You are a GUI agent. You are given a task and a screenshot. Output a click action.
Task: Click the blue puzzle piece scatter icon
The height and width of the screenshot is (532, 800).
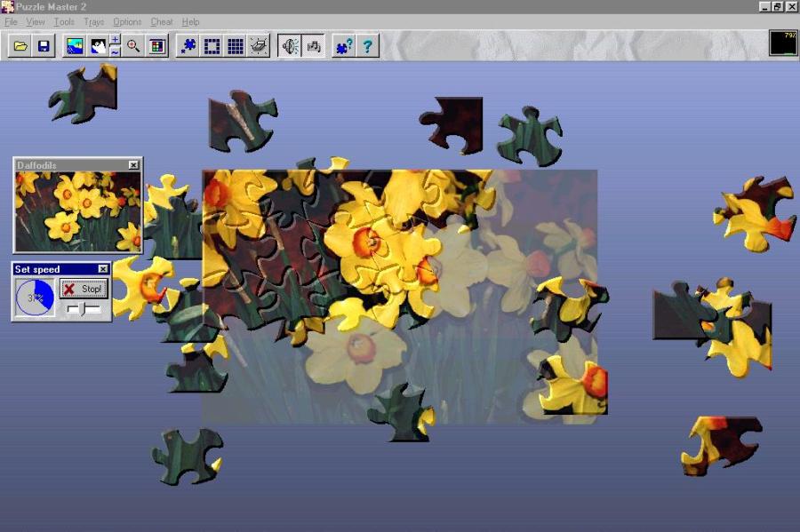pyautogui.click(x=188, y=46)
